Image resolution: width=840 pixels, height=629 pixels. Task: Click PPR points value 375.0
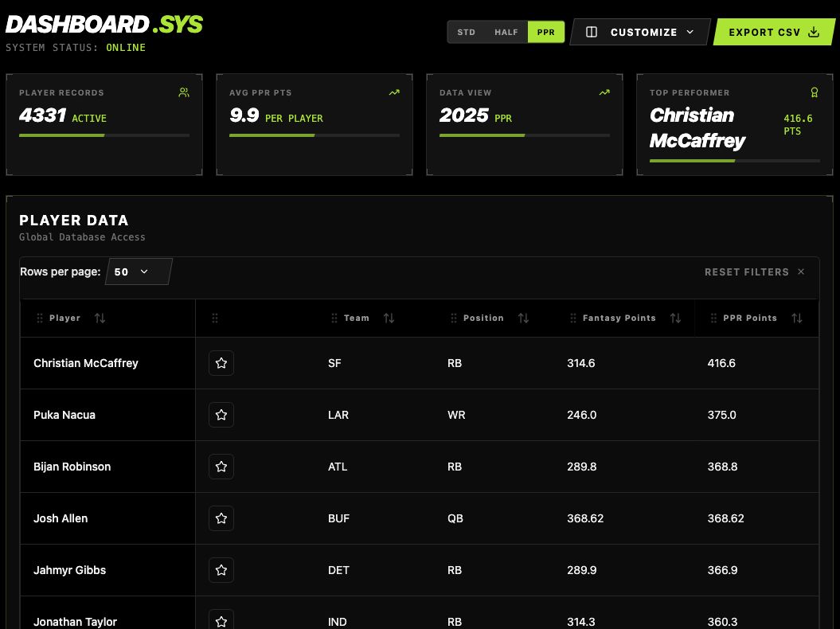coord(721,415)
